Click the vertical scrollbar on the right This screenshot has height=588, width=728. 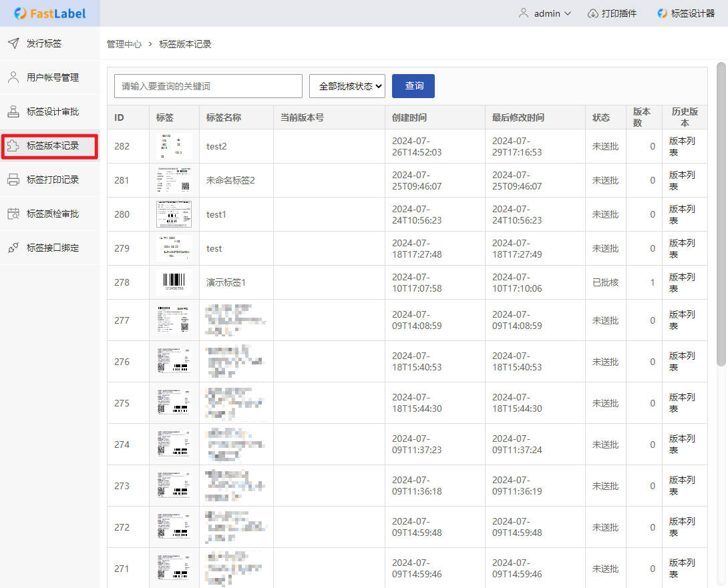click(x=721, y=214)
